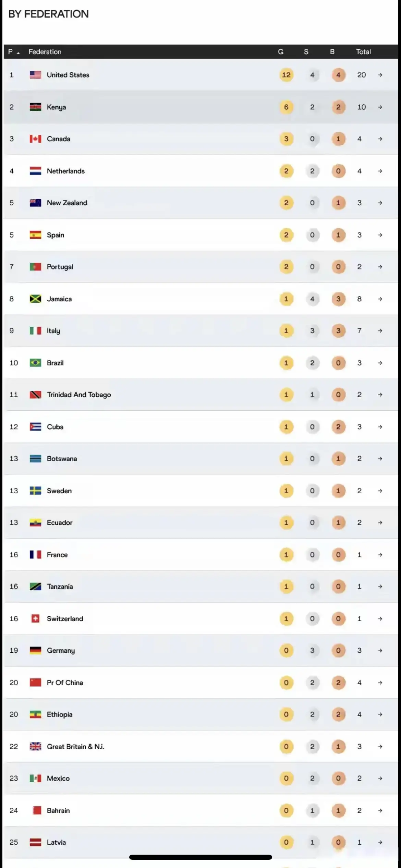The width and height of the screenshot is (401, 868).
Task: Click Jamaica's bronze medal count badge
Action: coord(338,299)
